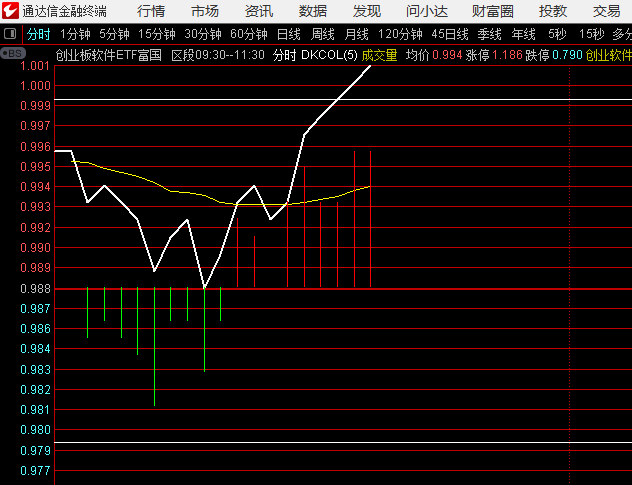The height and width of the screenshot is (485, 632).
Task: Switch to the 45日线 period tab
Action: (450, 34)
